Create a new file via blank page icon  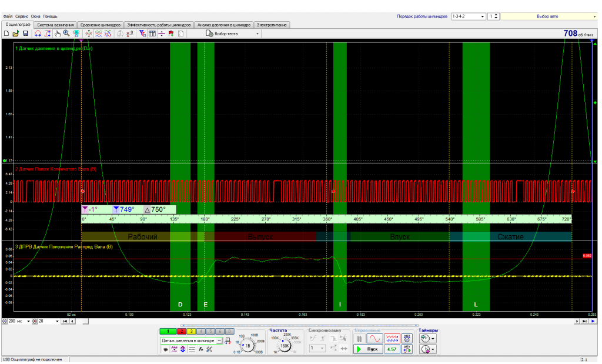point(6,34)
